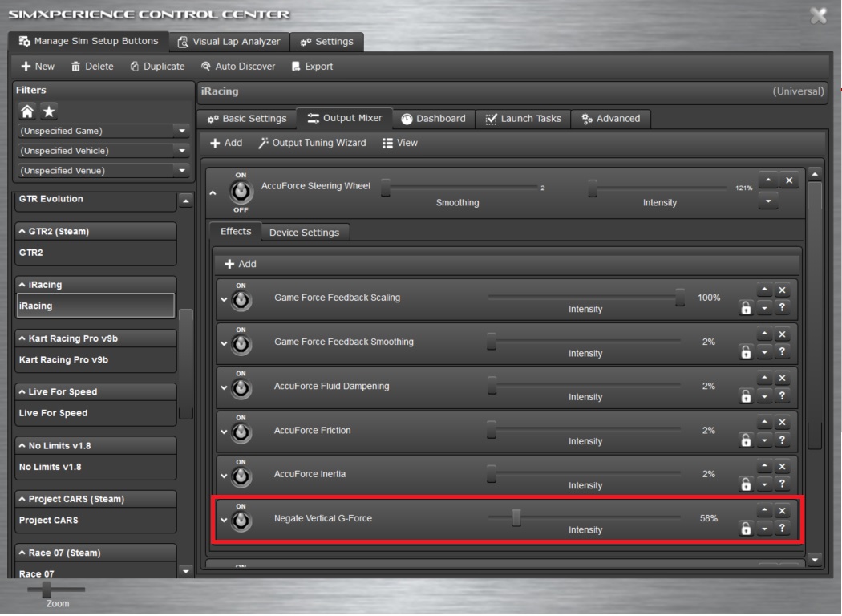
Task: Click the Export button
Action: 312,66
